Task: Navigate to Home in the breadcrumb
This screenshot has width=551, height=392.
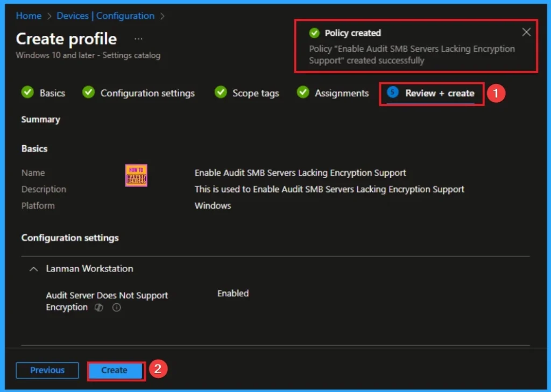Action: pos(29,16)
